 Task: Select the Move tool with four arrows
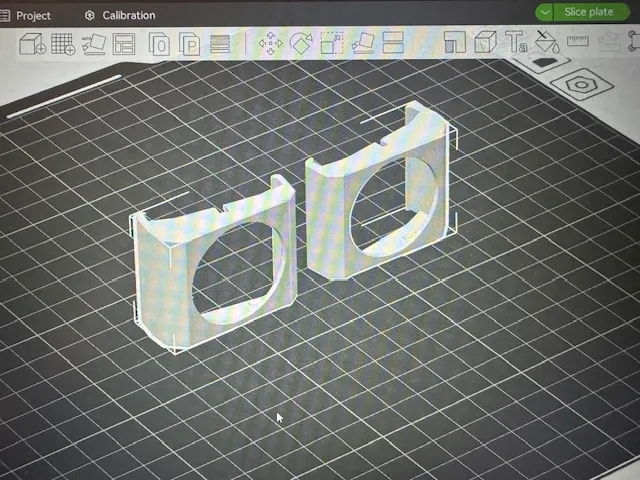coord(270,43)
